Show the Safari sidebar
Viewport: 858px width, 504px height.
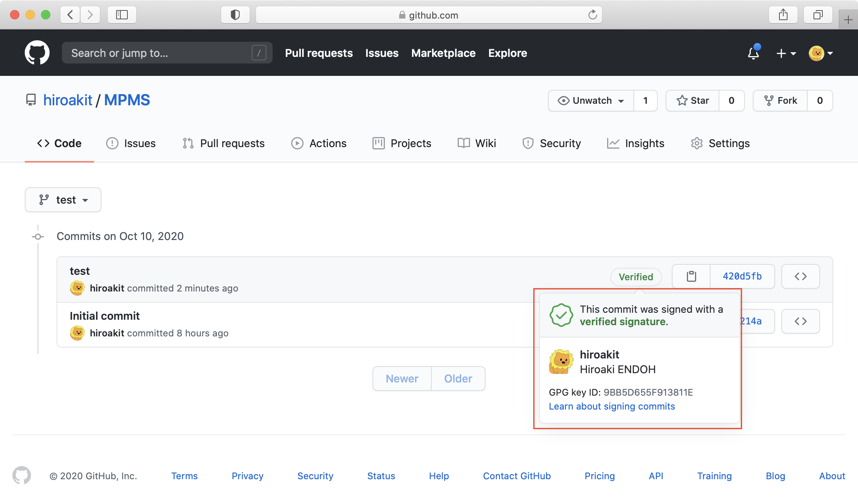[x=122, y=15]
